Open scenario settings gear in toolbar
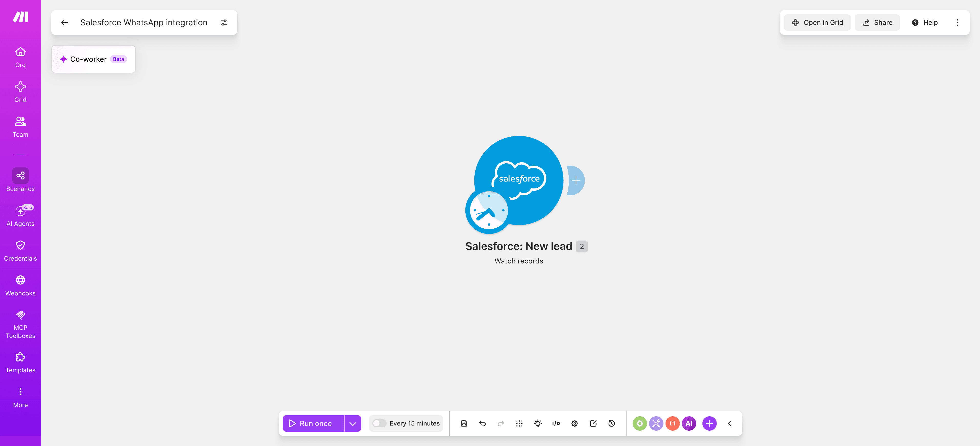The image size is (980, 446). click(575, 423)
